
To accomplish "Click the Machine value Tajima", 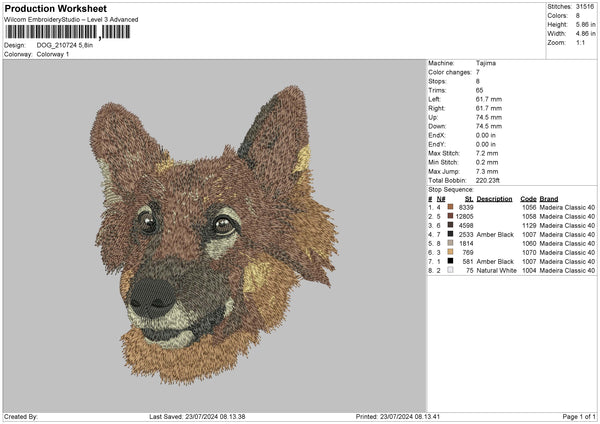I will 486,63.
